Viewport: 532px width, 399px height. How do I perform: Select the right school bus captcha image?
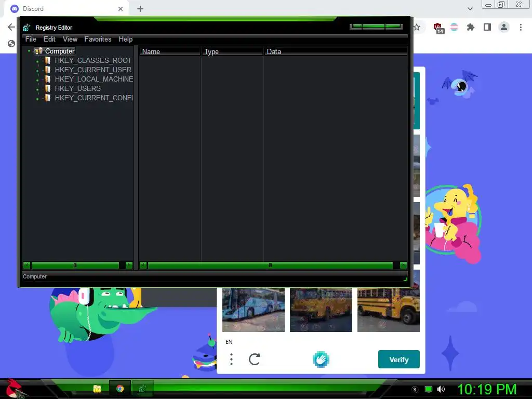(389, 310)
